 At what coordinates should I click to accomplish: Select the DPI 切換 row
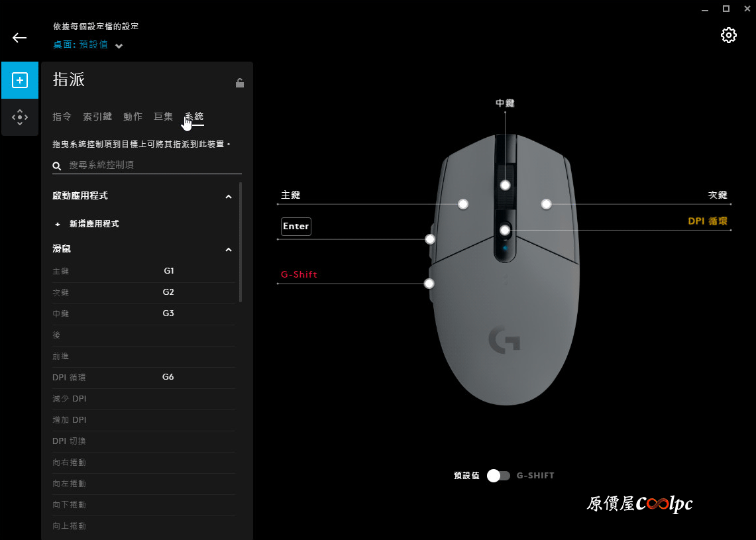144,441
